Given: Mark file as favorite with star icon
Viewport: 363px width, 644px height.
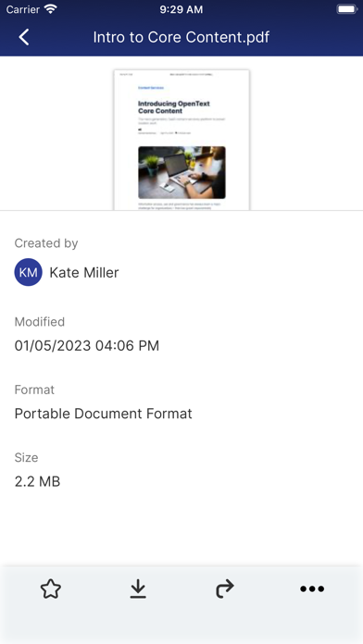Looking at the screenshot, I should (51, 589).
